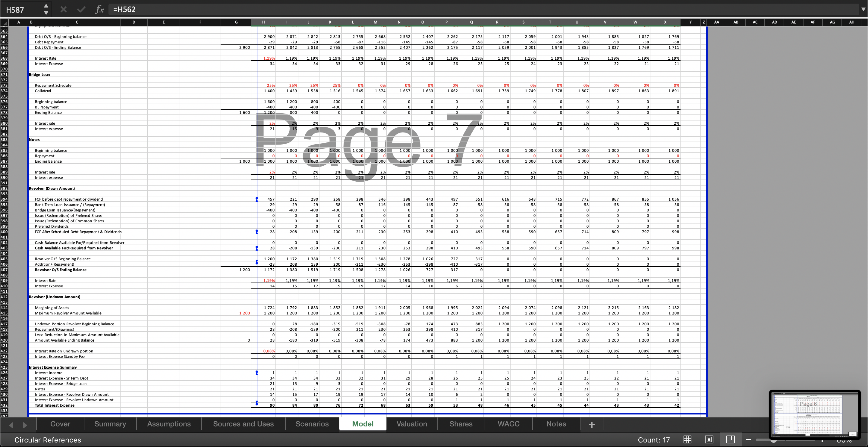The height and width of the screenshot is (447, 868).
Task: Select column H header
Action: (x=263, y=22)
